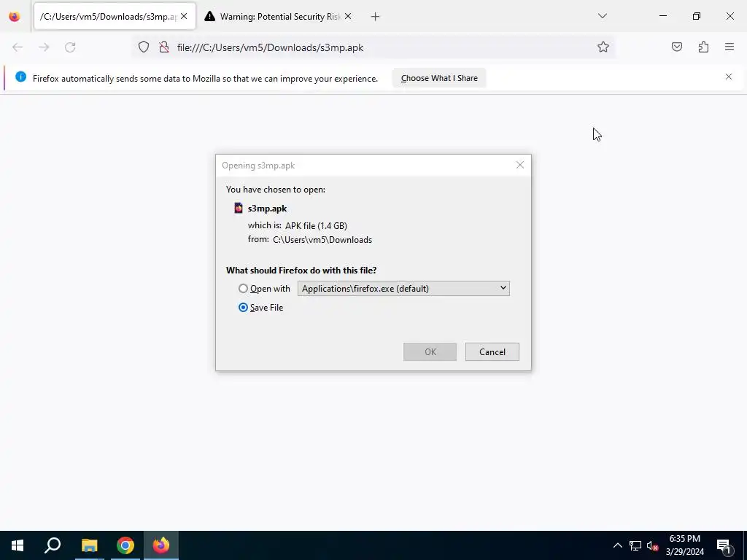Go back one page

[18, 47]
